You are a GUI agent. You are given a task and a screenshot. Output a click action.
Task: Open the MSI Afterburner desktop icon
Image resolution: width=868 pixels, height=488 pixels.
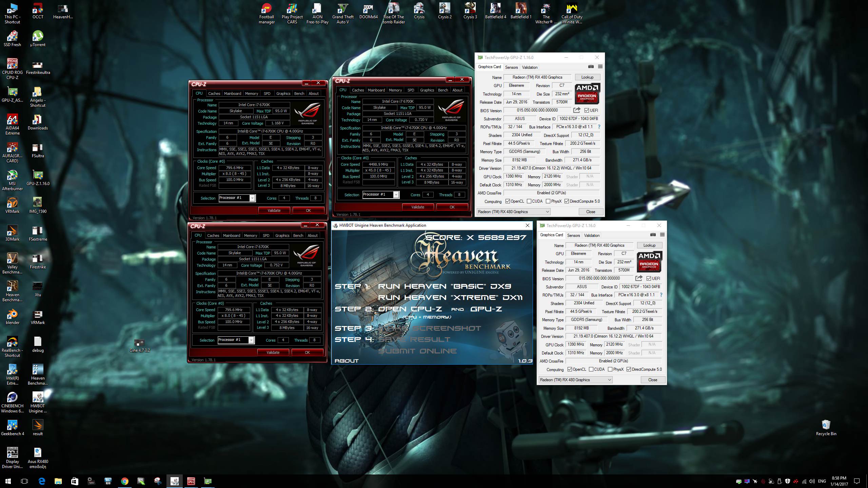point(13,180)
